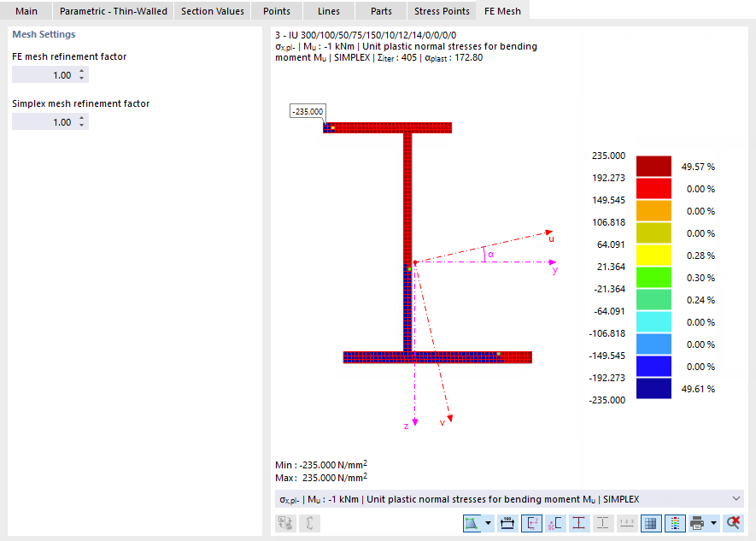Click the α angle label

click(491, 254)
